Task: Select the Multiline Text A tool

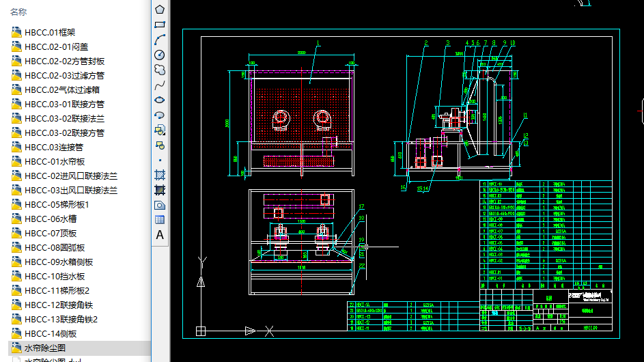Action: point(160,235)
